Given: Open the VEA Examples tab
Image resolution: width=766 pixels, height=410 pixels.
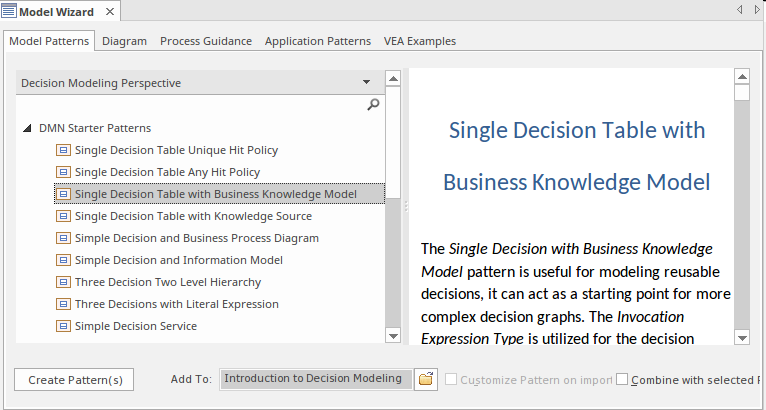Looking at the screenshot, I should tap(419, 41).
